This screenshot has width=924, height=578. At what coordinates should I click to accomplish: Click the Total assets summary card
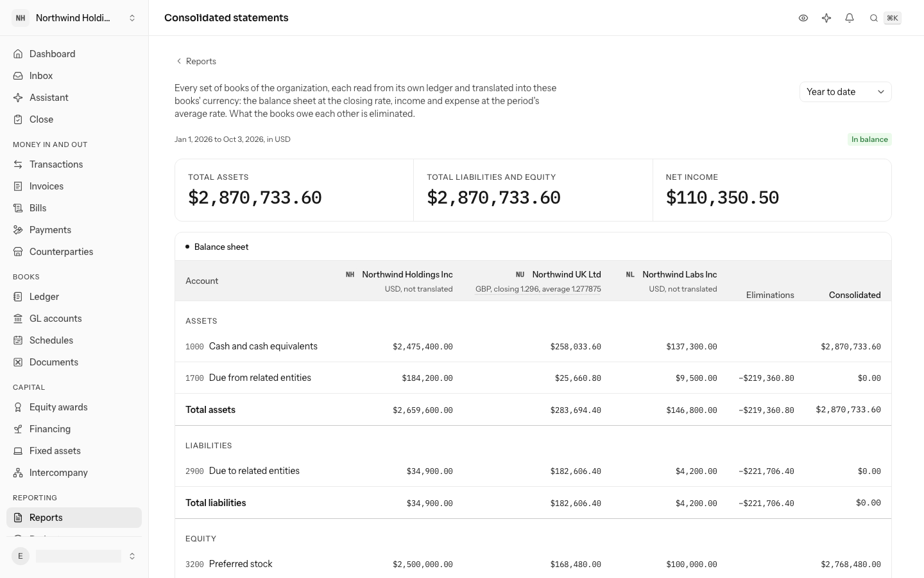tap(295, 190)
